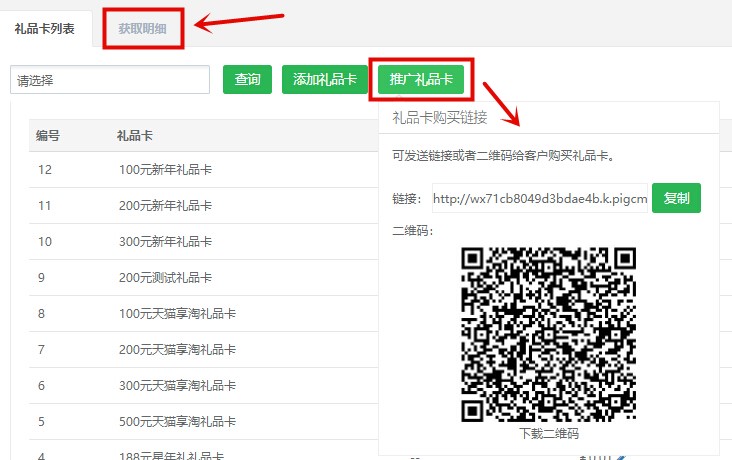The image size is (732, 460).
Task: Select the 100元新年礼品卡 row
Action: point(204,170)
